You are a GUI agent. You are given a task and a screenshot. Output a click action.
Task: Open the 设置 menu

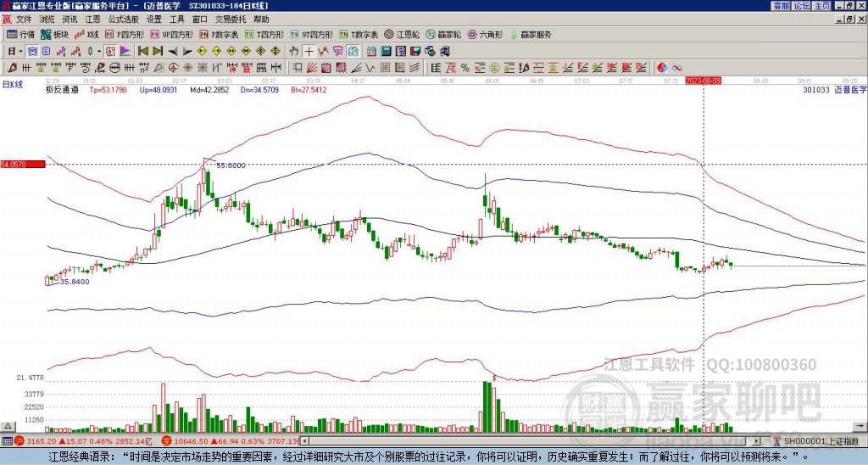click(154, 20)
